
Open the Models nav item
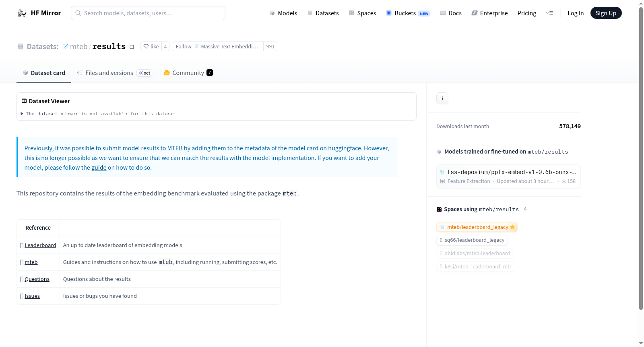pos(283,13)
